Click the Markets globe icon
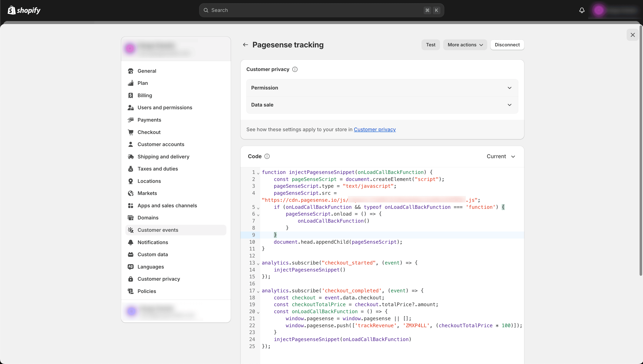Viewport: 643px width, 364px height. 131,193
